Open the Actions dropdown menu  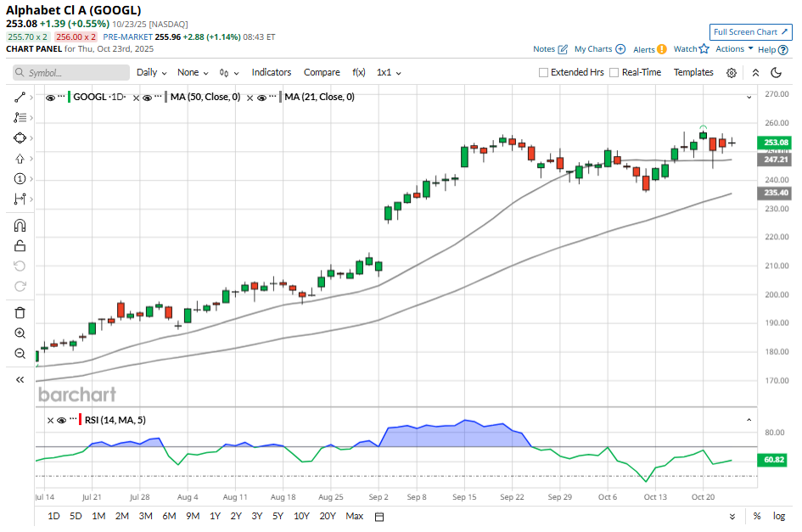734,49
